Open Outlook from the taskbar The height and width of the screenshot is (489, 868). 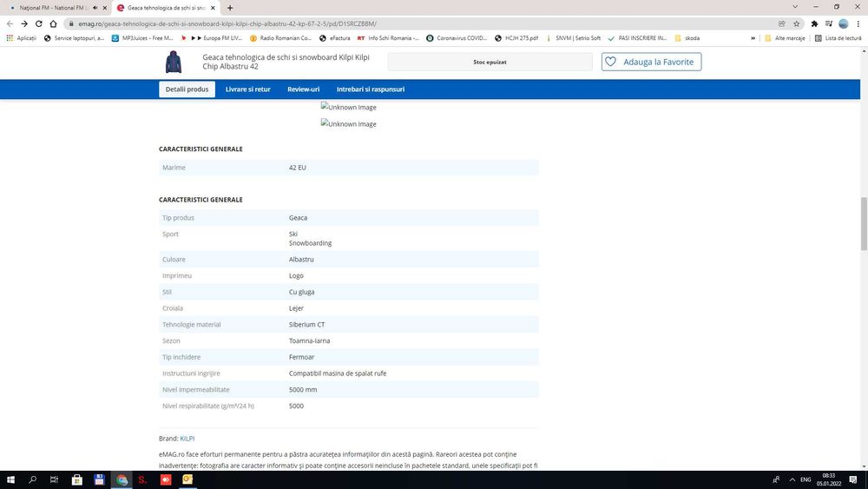(187, 479)
